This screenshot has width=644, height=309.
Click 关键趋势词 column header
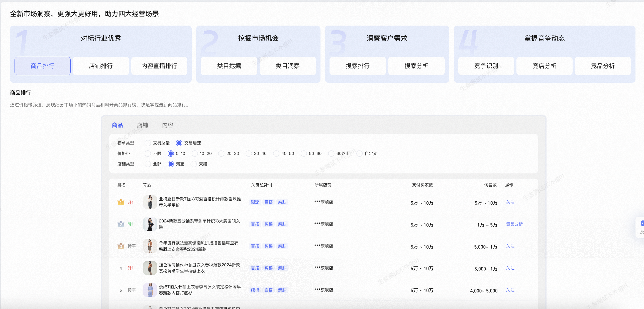tap(262, 185)
